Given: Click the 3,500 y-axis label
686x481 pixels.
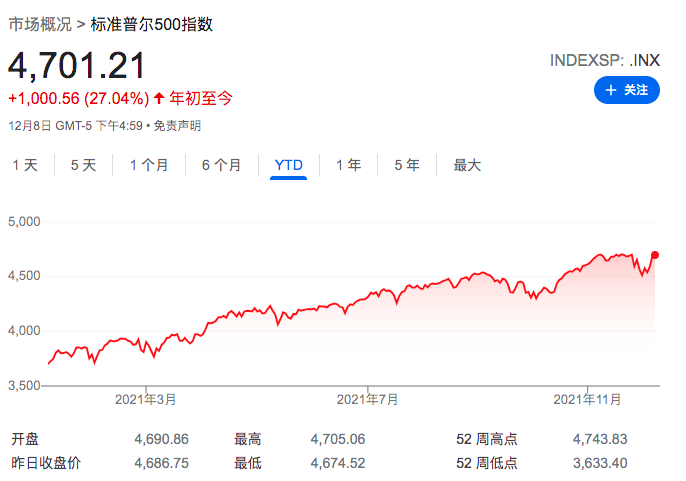Looking at the screenshot, I should (24, 386).
